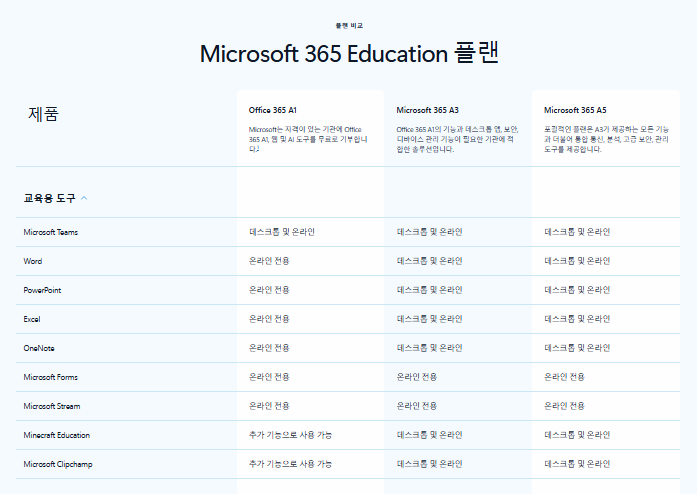Viewport: 697px width, 494px height.
Task: Open footnote link after Office 365 A1 description
Action: 258,148
